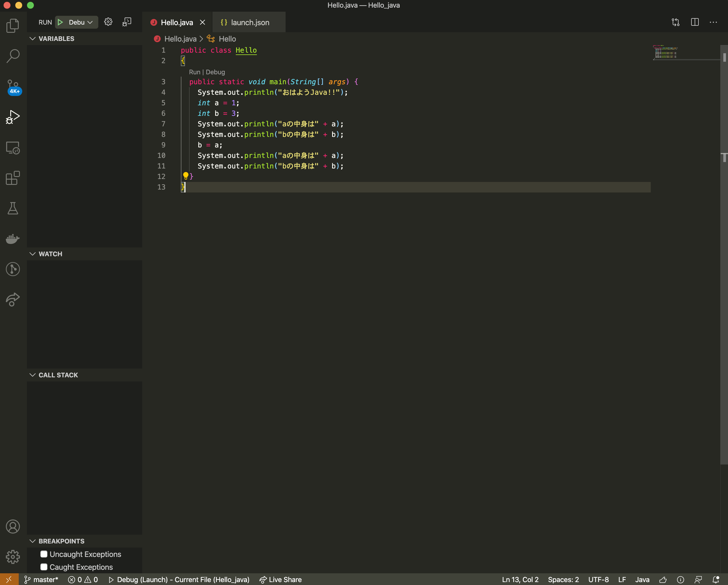
Task: Open Source Control with 4K+ badge
Action: click(x=13, y=87)
